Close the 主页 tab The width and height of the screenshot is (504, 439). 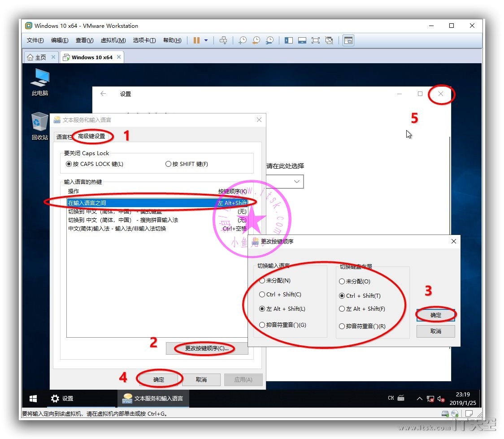[x=53, y=57]
